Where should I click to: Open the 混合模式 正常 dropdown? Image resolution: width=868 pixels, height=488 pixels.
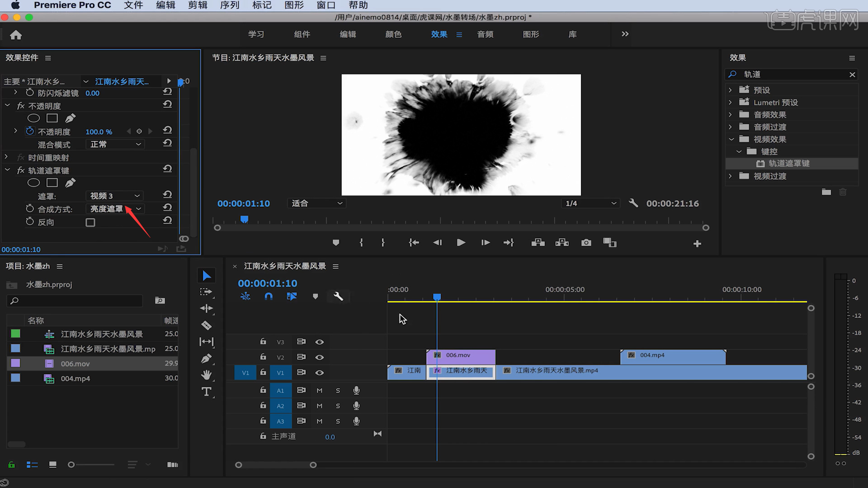coord(114,144)
